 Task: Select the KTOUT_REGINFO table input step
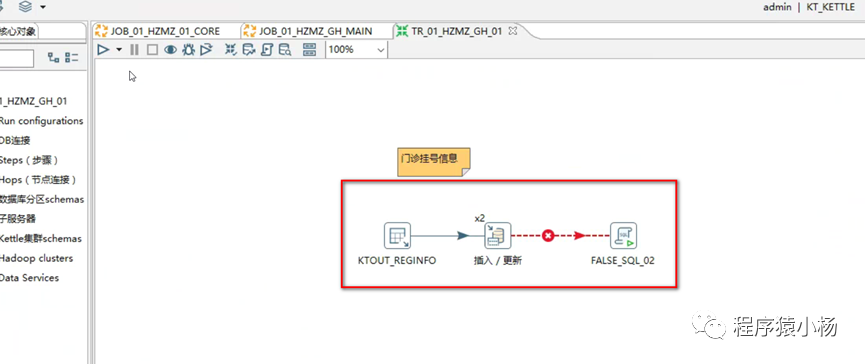coord(397,236)
